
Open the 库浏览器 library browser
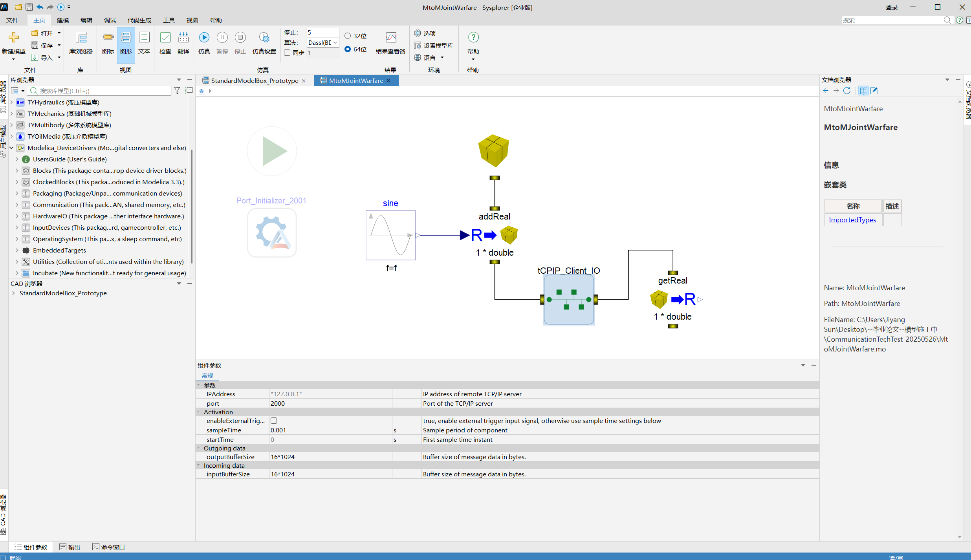(81, 43)
